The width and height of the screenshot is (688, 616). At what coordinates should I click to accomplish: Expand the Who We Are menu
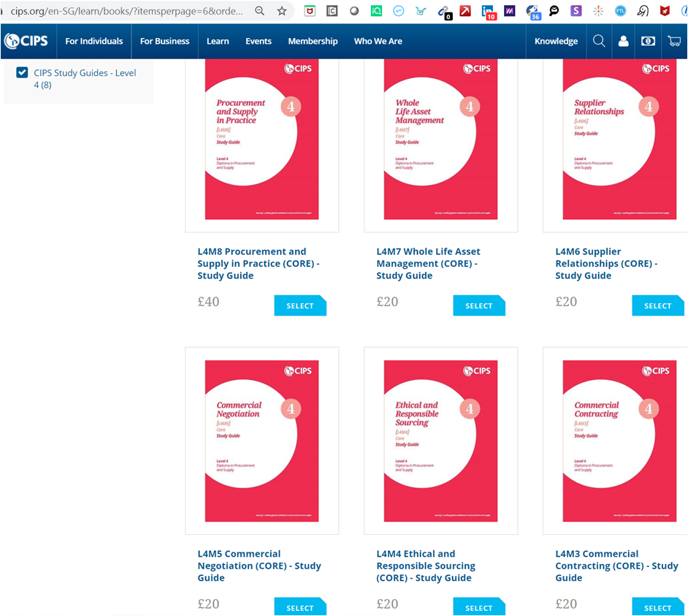pos(378,42)
